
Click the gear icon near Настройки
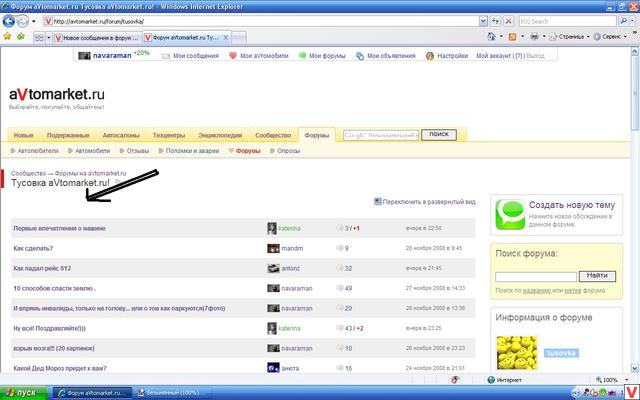(x=430, y=56)
